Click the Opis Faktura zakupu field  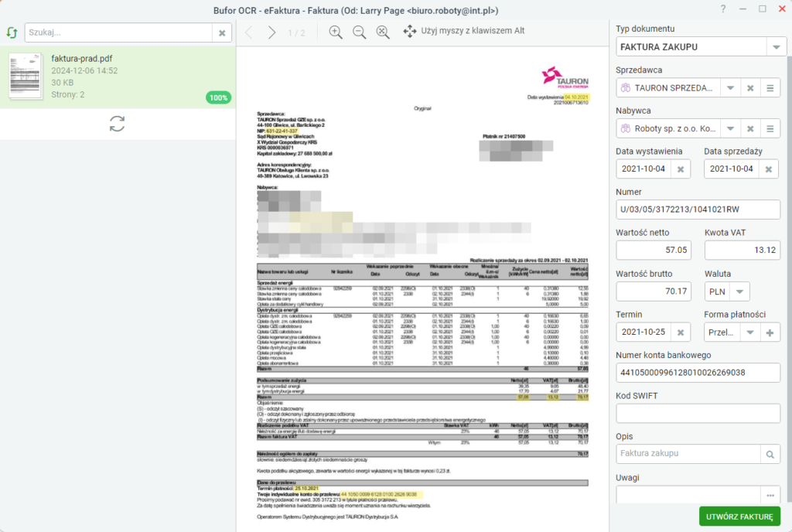click(688, 454)
